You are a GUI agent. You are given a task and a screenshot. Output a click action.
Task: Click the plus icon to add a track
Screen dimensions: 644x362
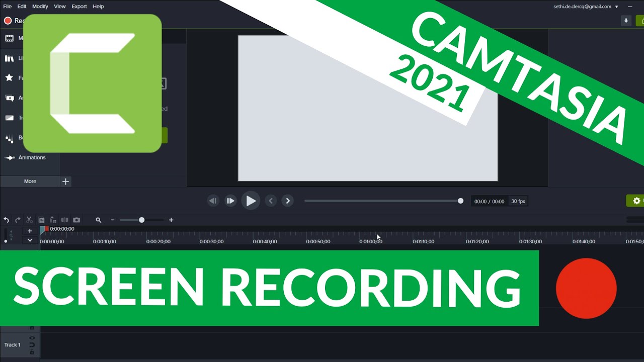(x=30, y=231)
